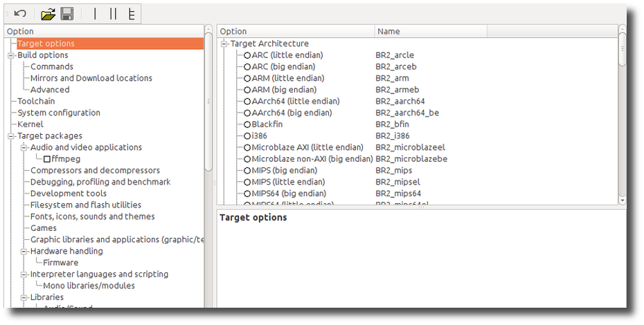Collapse the Build options tree node

pos(11,55)
